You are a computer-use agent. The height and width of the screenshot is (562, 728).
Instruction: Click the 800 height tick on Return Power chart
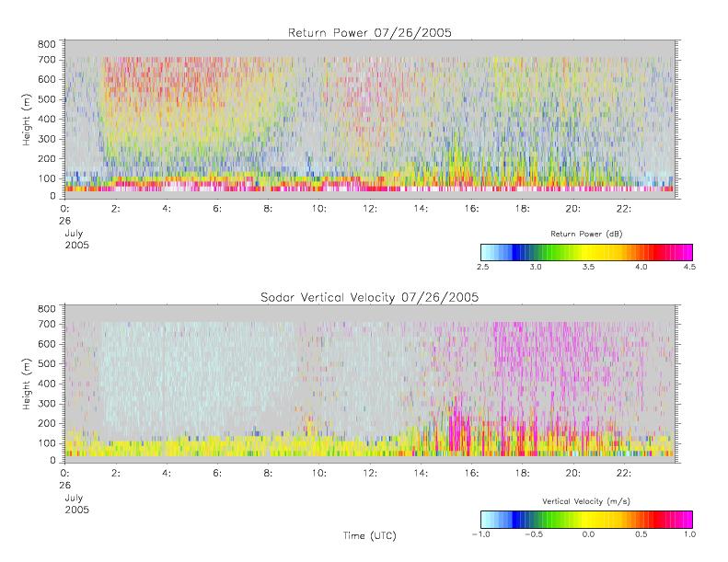pos(46,44)
